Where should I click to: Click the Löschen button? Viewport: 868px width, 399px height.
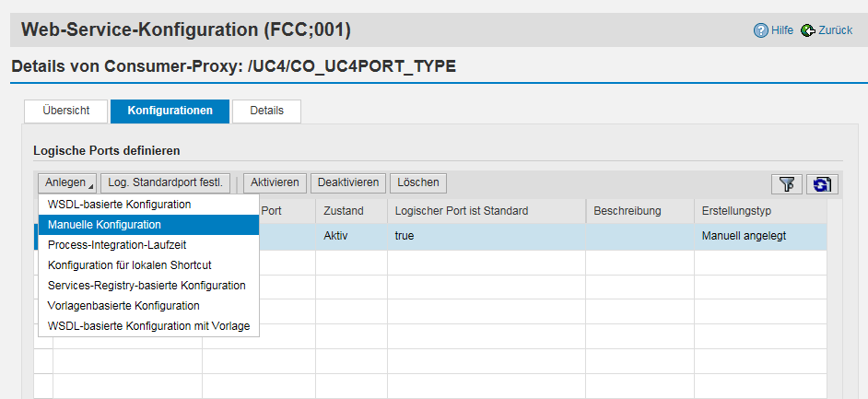point(418,182)
